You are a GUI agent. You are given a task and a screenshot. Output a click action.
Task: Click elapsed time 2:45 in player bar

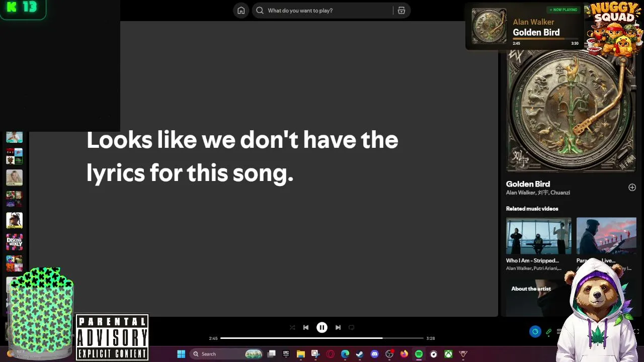click(213, 338)
